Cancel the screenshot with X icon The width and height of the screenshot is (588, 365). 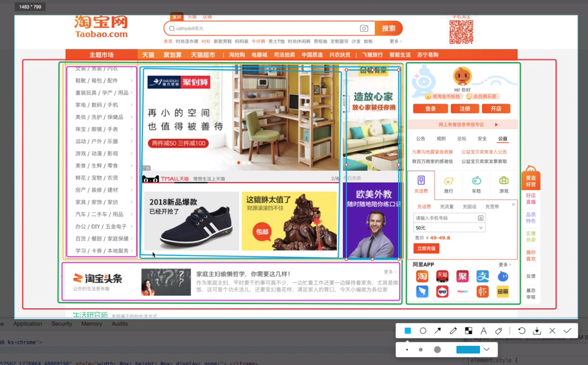552,330
